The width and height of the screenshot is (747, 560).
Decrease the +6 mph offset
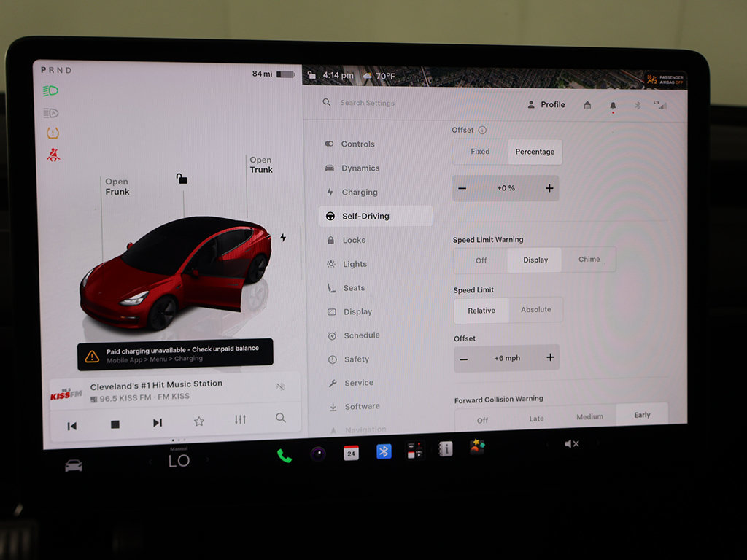coord(463,359)
